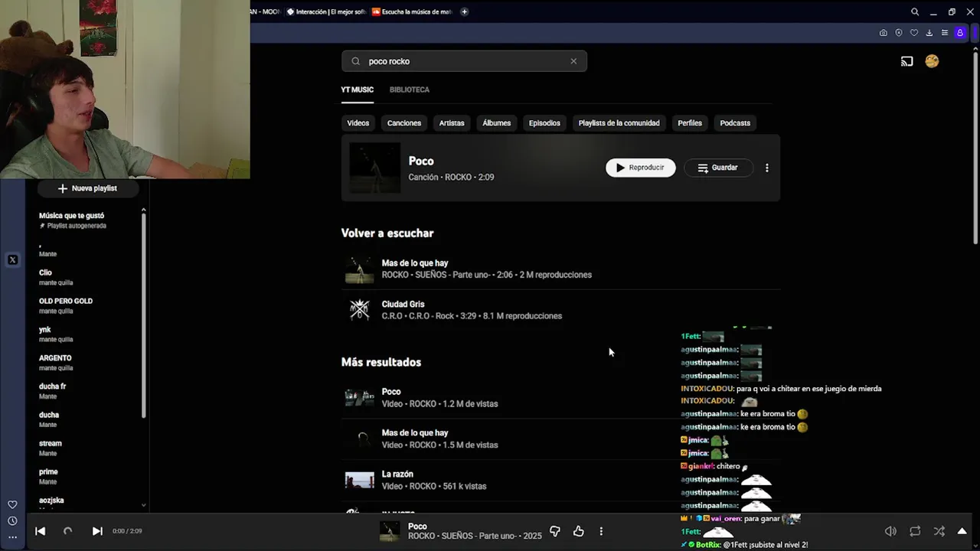980x551 pixels.
Task: Filter results by Episodios
Action: click(544, 122)
